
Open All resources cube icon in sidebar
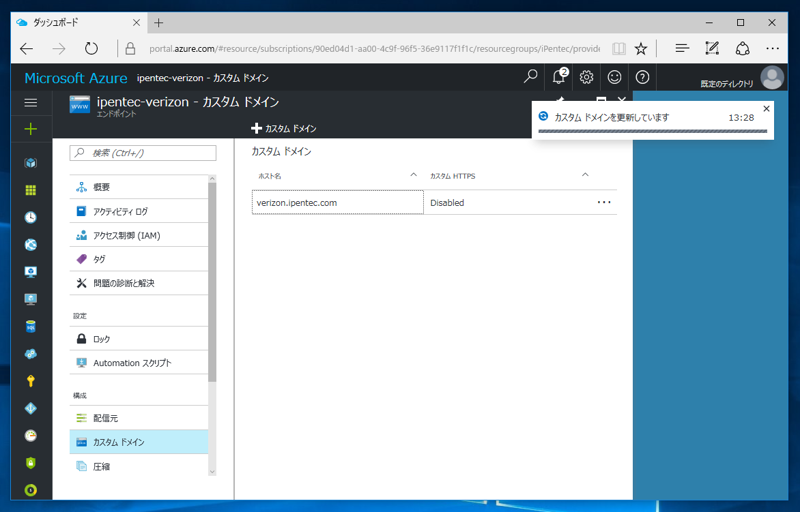(31, 163)
